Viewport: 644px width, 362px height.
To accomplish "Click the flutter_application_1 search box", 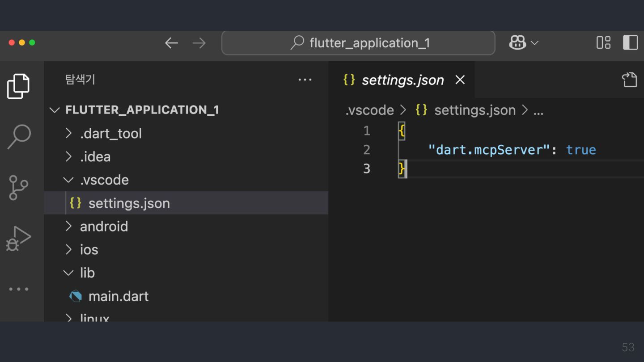I will coord(359,43).
